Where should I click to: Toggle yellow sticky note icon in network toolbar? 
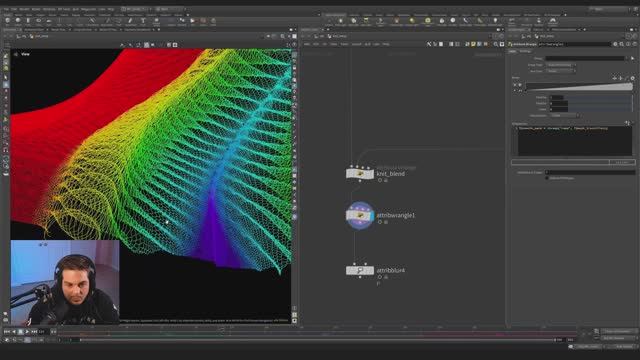pyautogui.click(x=473, y=44)
